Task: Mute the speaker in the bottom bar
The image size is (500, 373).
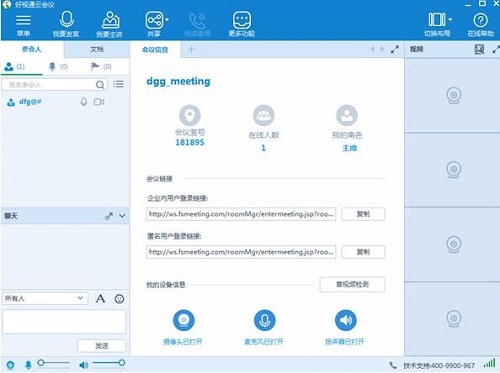Action: 83,365
